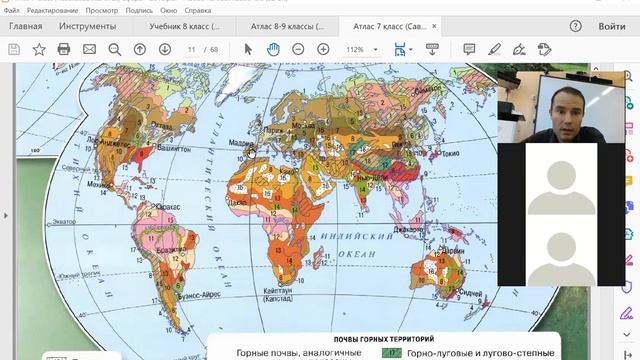Close the Атлас 7 класс tab
This screenshot has height=360, width=640.
pyautogui.click(x=434, y=26)
